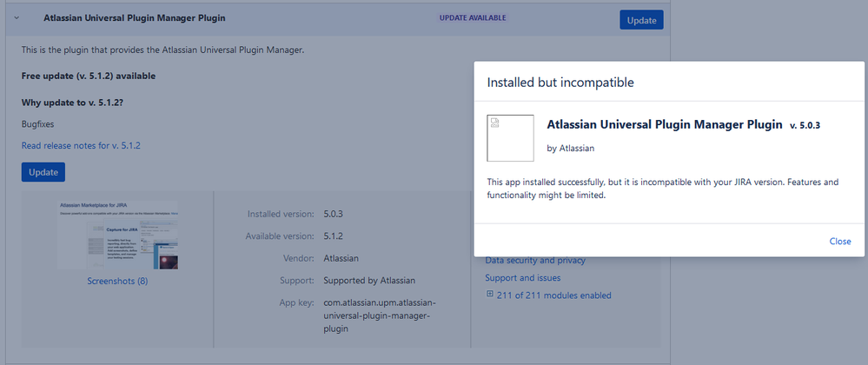Open Data security and privacy link
This screenshot has width=868, height=365.
(x=534, y=261)
